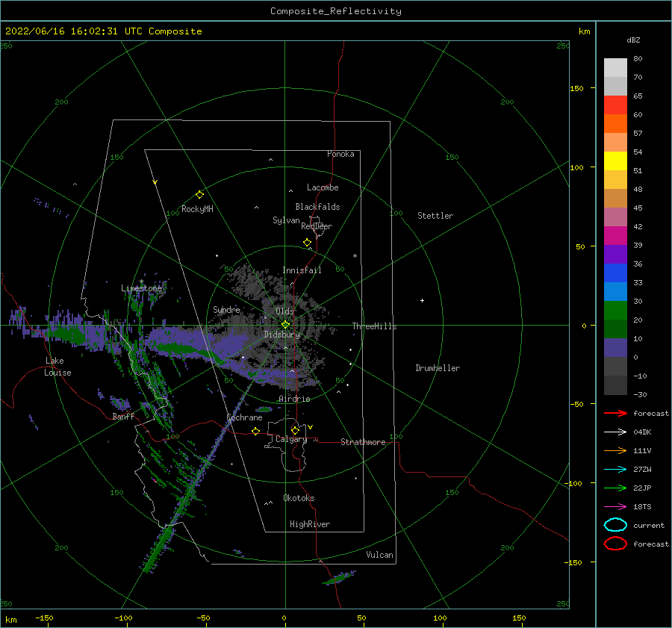Select the yellow diamond marker below Cochrane
672x628 pixels.
point(256,431)
